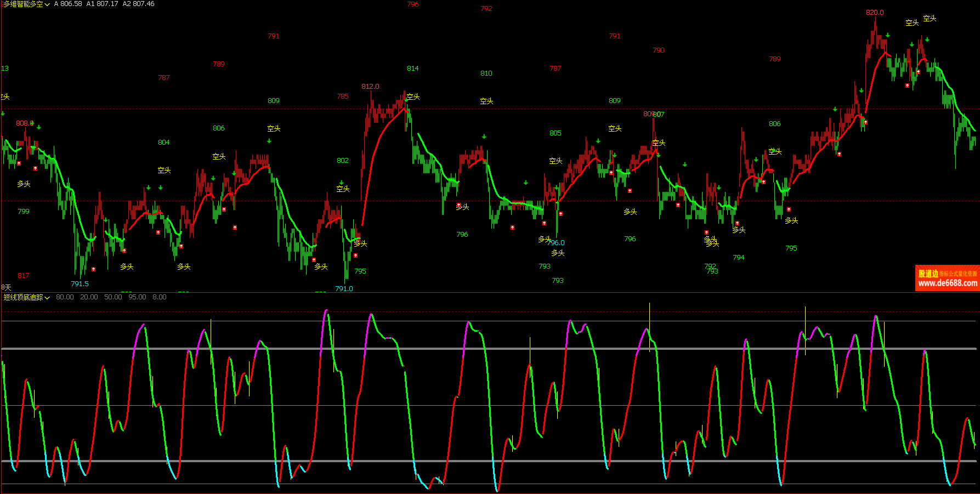Click the 80.00 parameter of the lower indicator
Viewport: 980px width, 494px height.
point(65,297)
